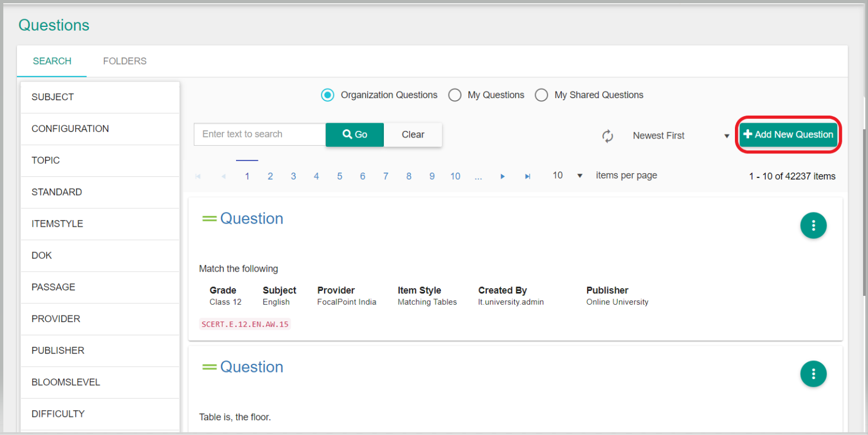Go to the previous page arrow
This screenshot has width=868, height=435.
[223, 176]
